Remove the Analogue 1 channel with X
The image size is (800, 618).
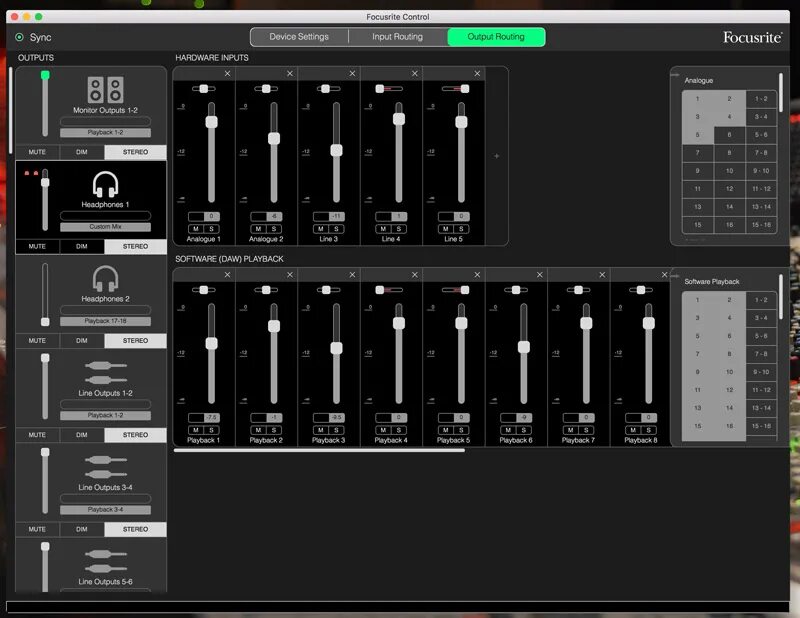(x=228, y=73)
